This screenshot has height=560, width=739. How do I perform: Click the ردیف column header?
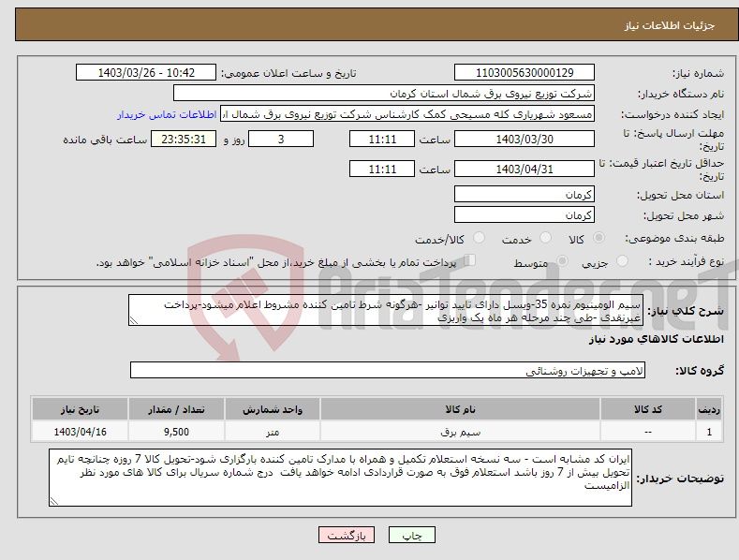coord(709,409)
